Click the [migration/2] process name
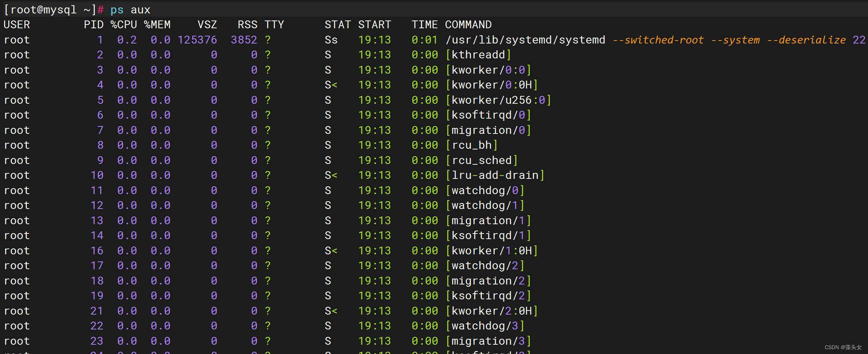 coord(489,281)
